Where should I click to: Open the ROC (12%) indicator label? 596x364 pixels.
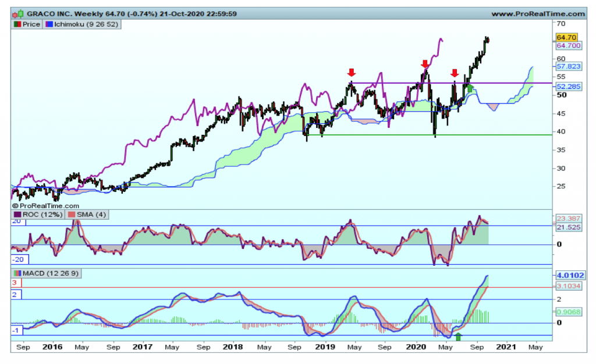pos(42,215)
